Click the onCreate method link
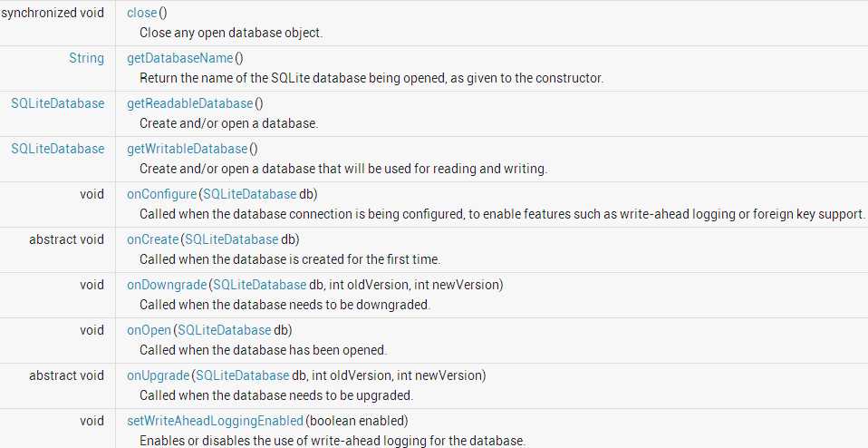The height and width of the screenshot is (448, 868). click(152, 239)
